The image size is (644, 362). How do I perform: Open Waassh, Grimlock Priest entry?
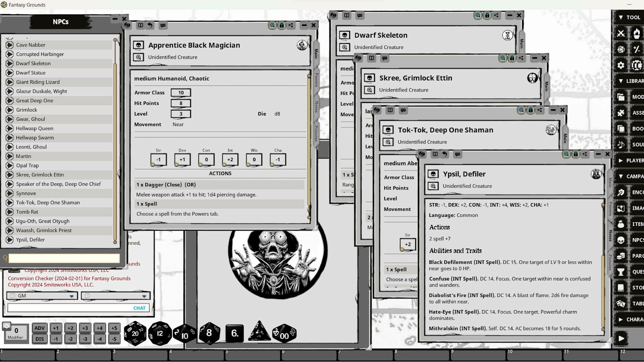44,230
